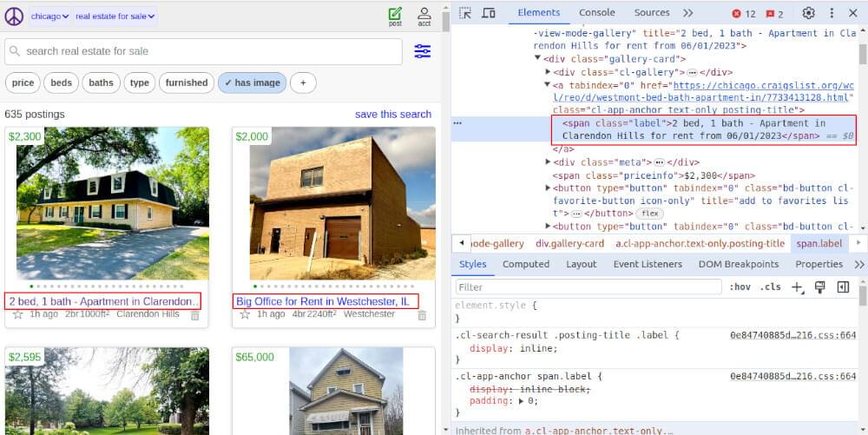This screenshot has height=435, width=868.
Task: Close the DevTools panel
Action: click(x=853, y=13)
